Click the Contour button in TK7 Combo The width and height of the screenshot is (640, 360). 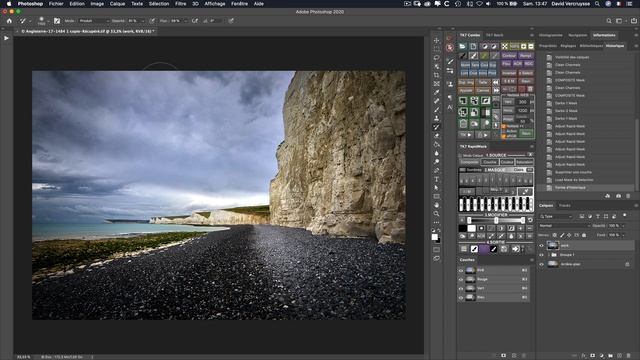(x=509, y=55)
